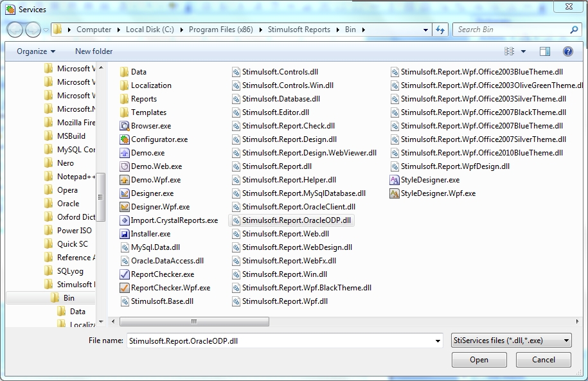Click the horizontal scrollbar thumb
588x381 pixels.
point(194,321)
